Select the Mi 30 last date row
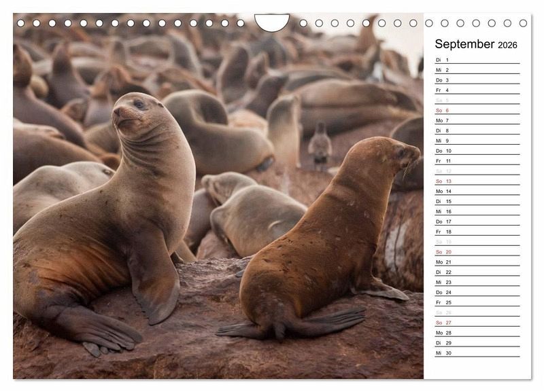 pos(477,353)
